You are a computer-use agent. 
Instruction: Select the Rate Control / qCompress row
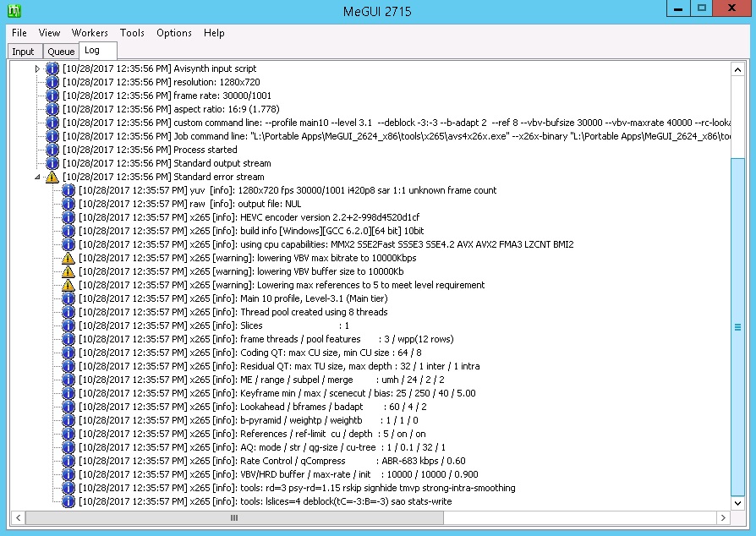[x=272, y=461]
